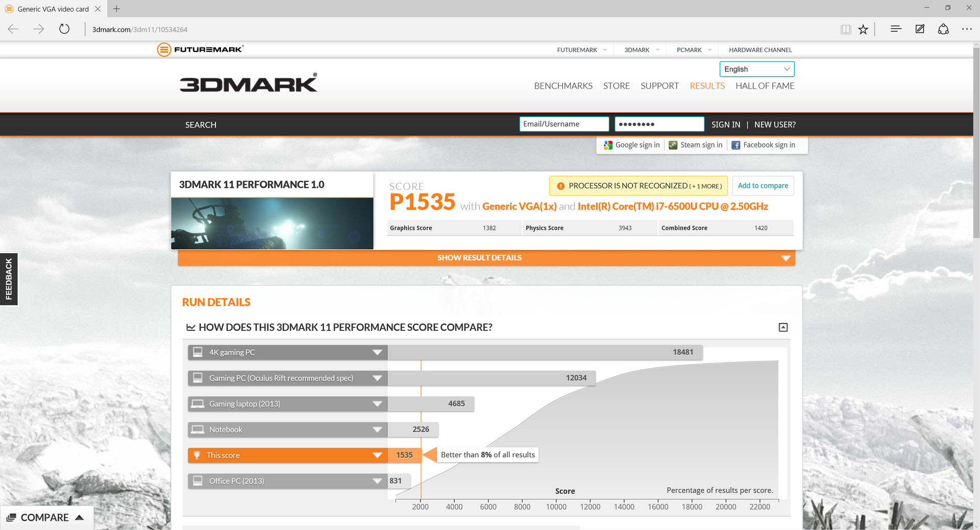Image resolution: width=980 pixels, height=530 pixels.
Task: Click the Gaming laptop (2013) icon
Action: (198, 404)
